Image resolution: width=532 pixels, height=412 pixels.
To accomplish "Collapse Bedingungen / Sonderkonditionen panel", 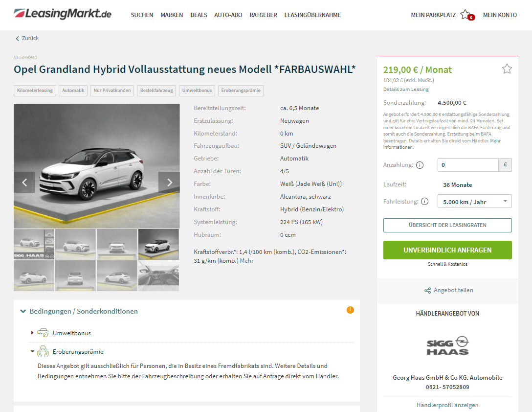I will pos(23,311).
